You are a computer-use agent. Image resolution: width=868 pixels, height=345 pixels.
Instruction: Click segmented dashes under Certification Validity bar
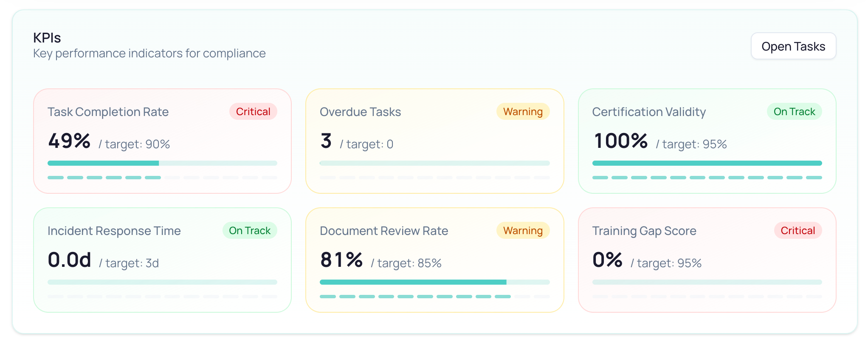(x=707, y=178)
